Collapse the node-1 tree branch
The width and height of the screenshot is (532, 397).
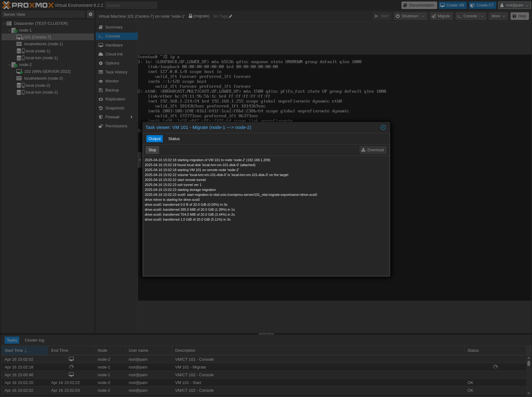9,30
